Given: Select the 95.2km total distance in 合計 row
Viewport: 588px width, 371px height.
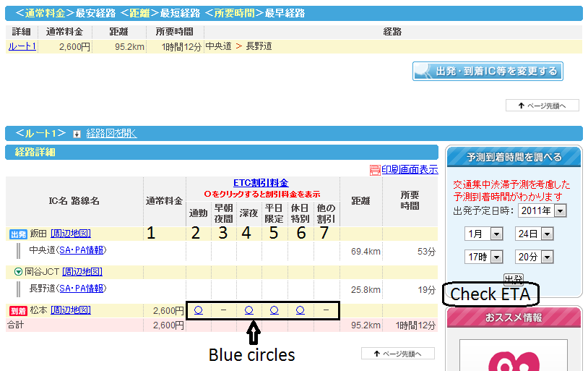Looking at the screenshot, I should (366, 325).
